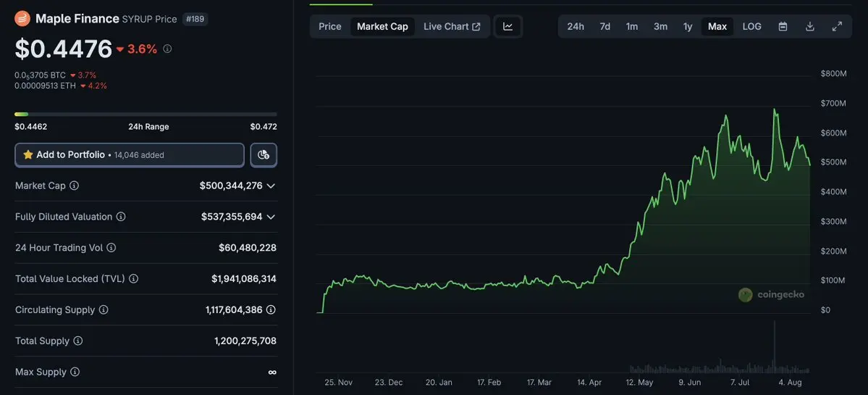Image resolution: width=868 pixels, height=395 pixels.
Task: Open the price change info icon
Action: 167,49
